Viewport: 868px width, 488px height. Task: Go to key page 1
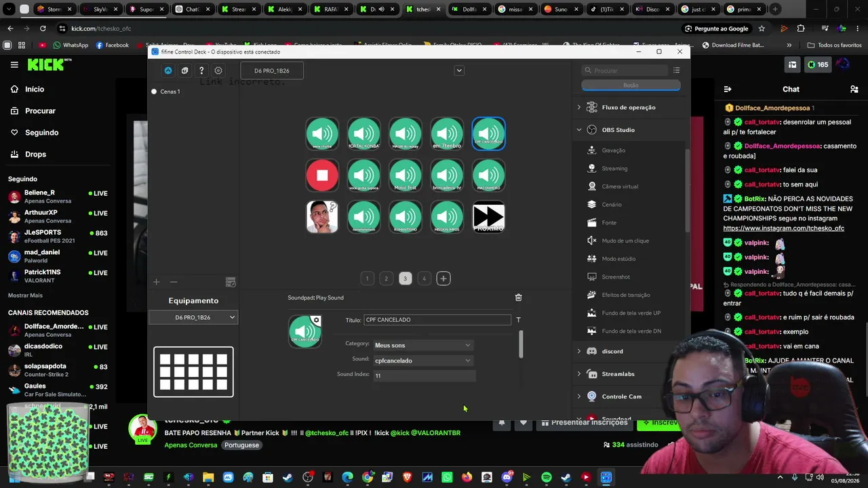367,279
